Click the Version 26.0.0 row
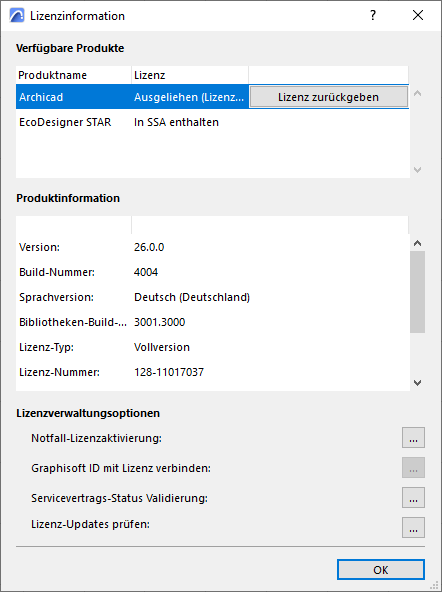Viewport: 442px width, 592px height. [212, 247]
